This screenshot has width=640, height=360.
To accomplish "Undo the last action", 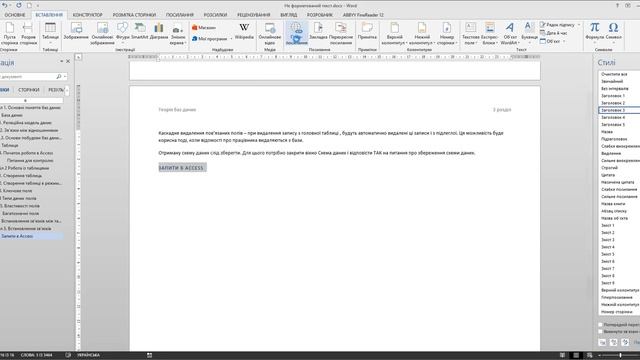I will tap(4, 5).
